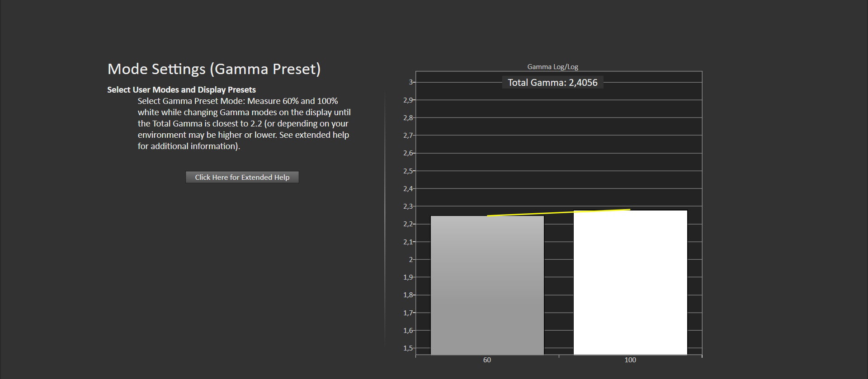The width and height of the screenshot is (868, 379).
Task: Click the 2,9 y-axis tick label
Action: [408, 100]
